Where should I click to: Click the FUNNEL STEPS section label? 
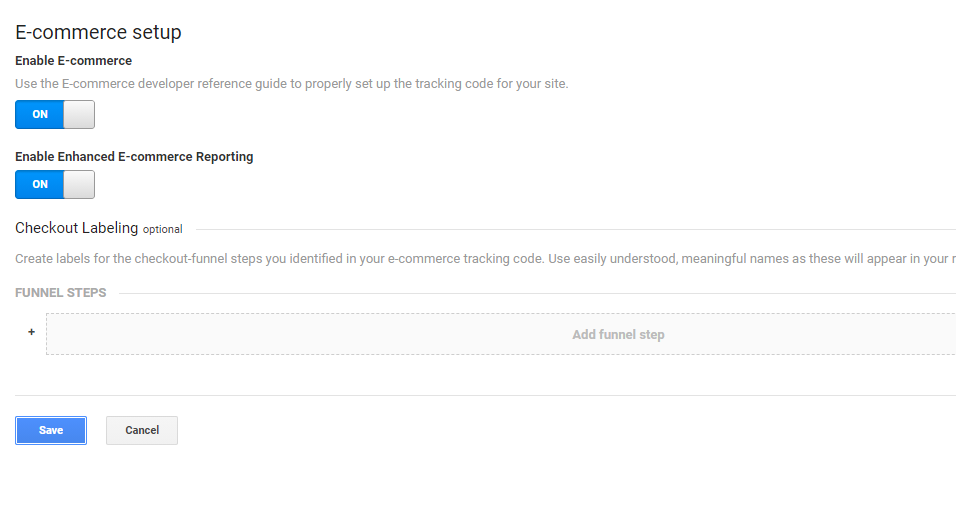61,293
